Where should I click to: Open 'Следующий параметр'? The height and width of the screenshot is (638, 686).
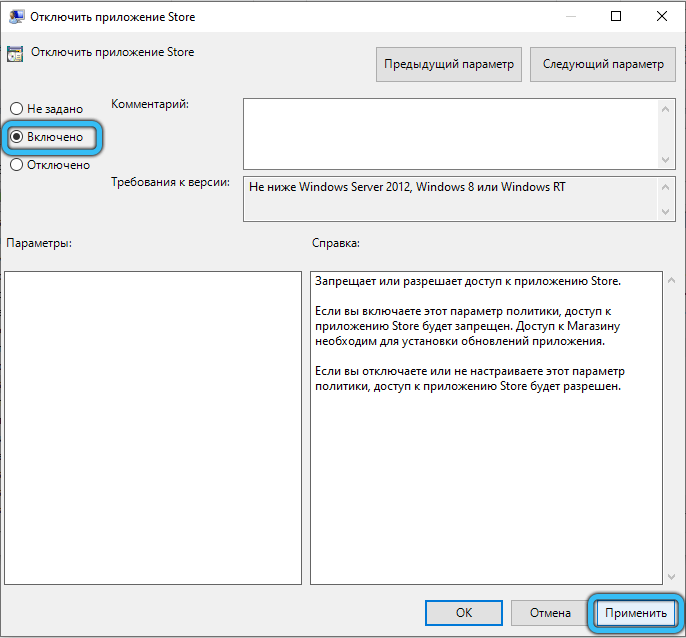point(603,64)
